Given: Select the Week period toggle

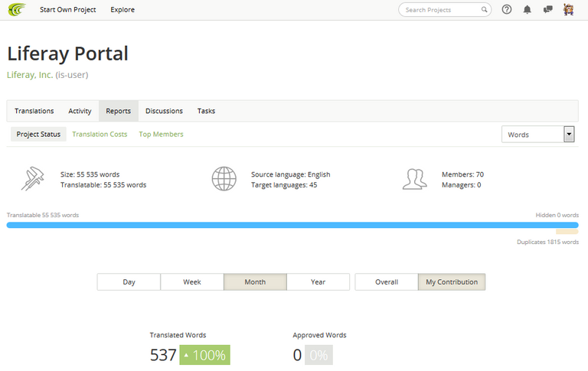Looking at the screenshot, I should (192, 282).
